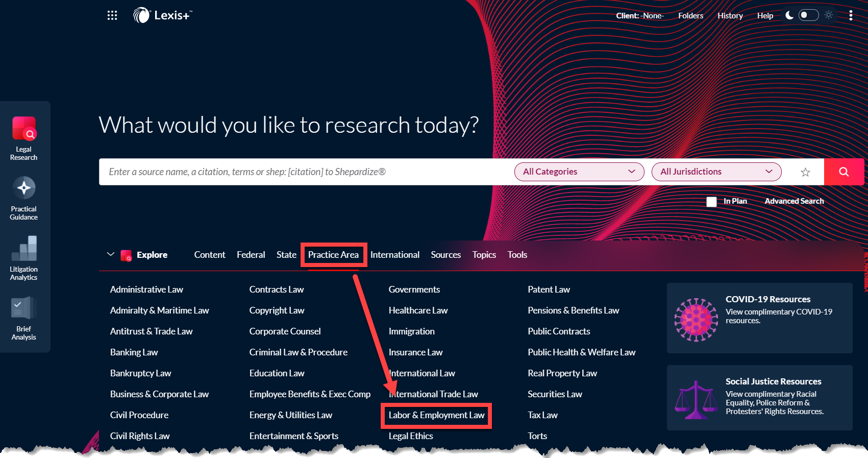868x458 pixels.
Task: Open Bankruptcy Law practice area
Action: point(141,373)
